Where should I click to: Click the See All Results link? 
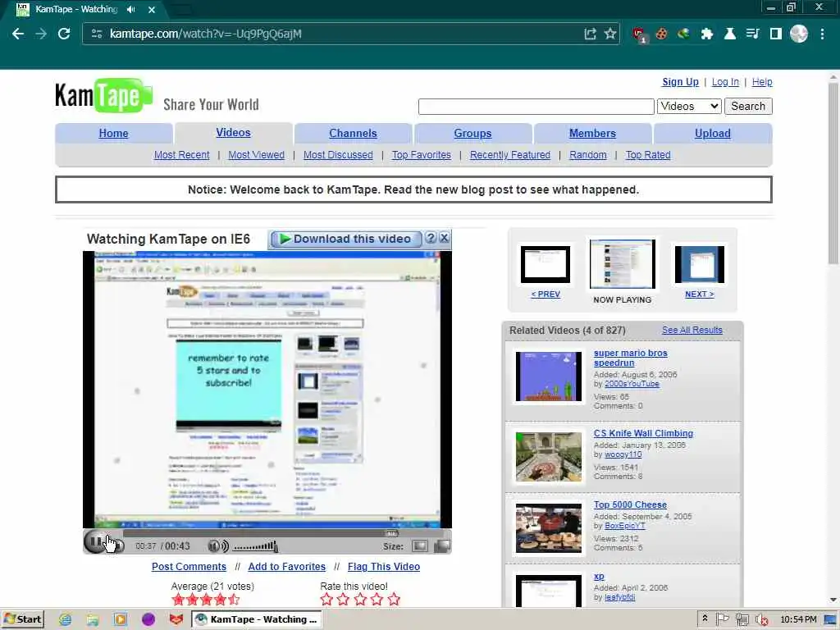coord(692,330)
